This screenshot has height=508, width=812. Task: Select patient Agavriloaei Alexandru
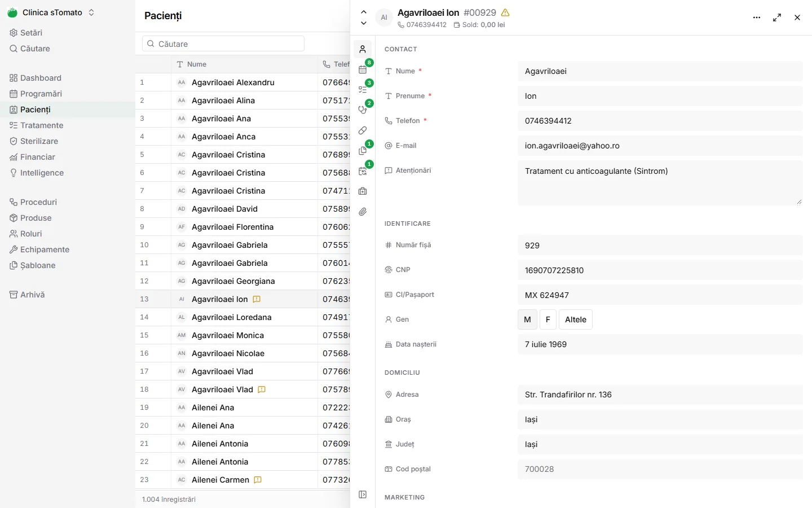pos(233,82)
